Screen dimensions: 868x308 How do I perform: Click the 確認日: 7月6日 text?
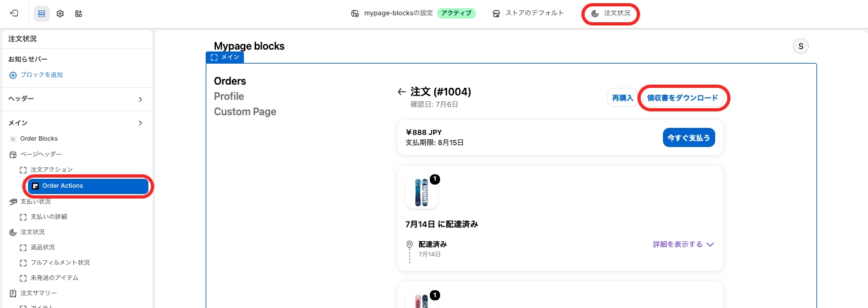click(x=434, y=104)
